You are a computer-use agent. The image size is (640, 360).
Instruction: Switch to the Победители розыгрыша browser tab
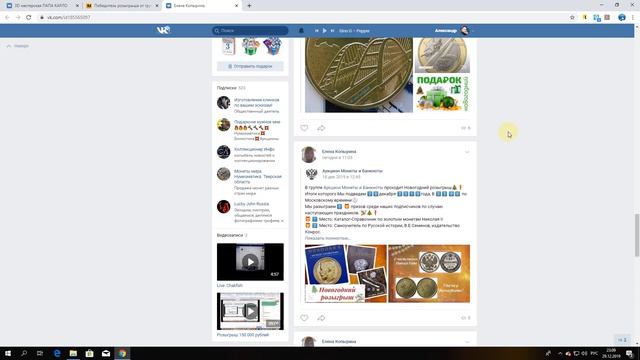pyautogui.click(x=122, y=6)
